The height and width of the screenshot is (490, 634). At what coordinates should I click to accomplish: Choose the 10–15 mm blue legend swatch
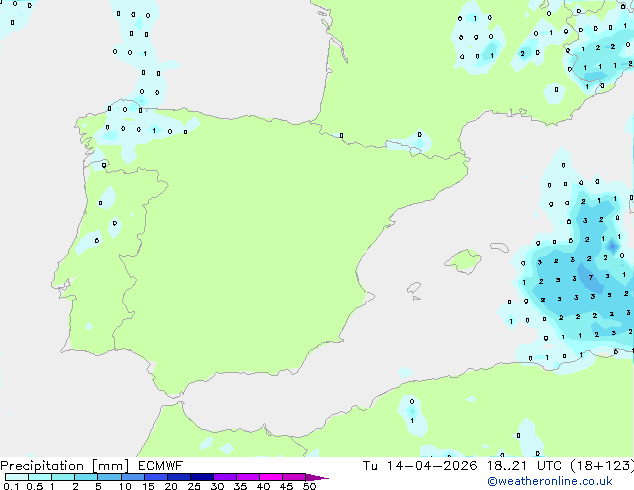(x=132, y=477)
